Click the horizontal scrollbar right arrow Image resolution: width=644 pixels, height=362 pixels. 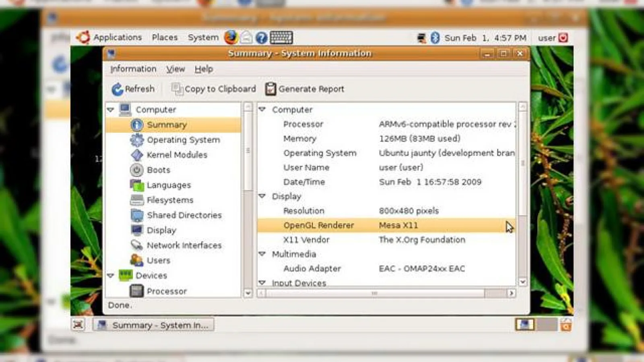tap(511, 293)
